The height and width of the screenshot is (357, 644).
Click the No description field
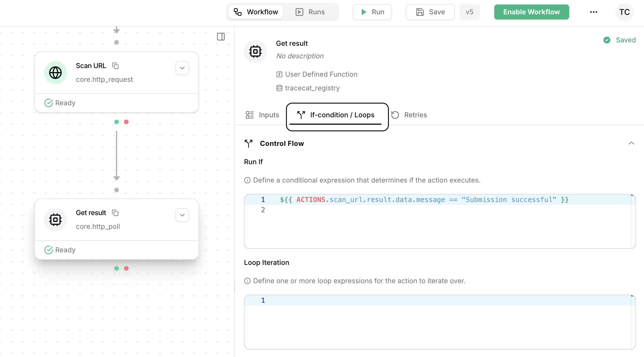pyautogui.click(x=300, y=56)
